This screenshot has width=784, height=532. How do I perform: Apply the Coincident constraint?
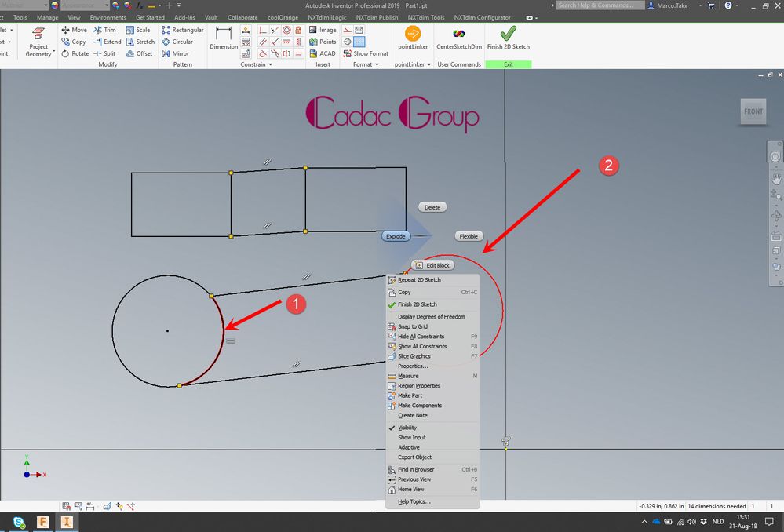point(262,30)
